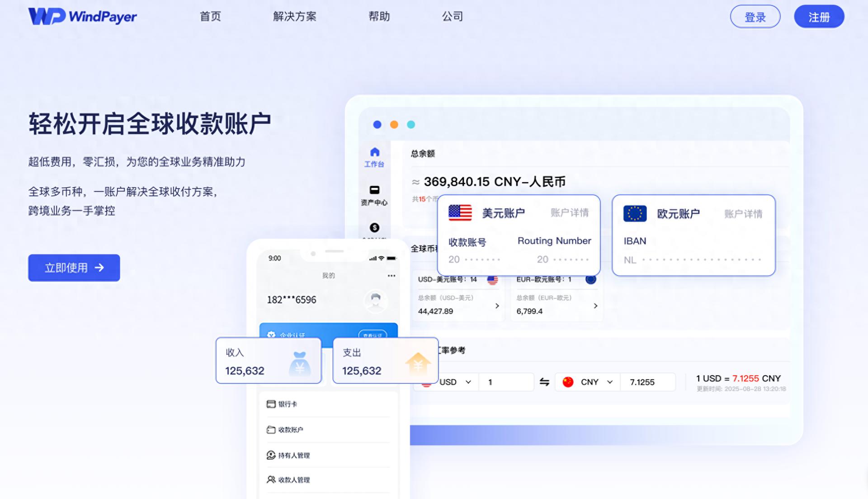Open 账户详情 on the 欧元账户 card
The image size is (868, 499).
click(743, 213)
